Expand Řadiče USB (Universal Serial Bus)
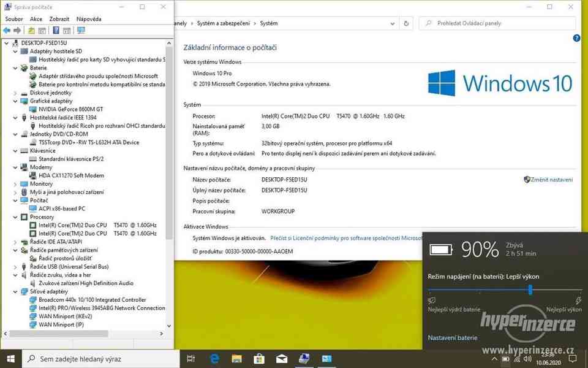The image size is (588, 368). 15,267
